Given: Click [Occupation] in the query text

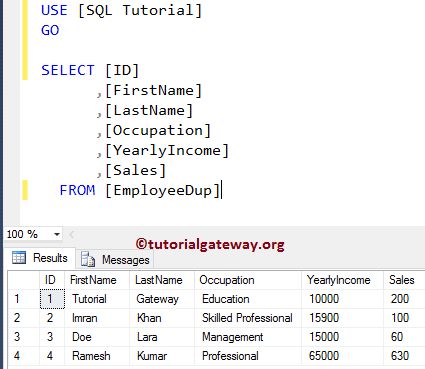Looking at the screenshot, I should (158, 131).
